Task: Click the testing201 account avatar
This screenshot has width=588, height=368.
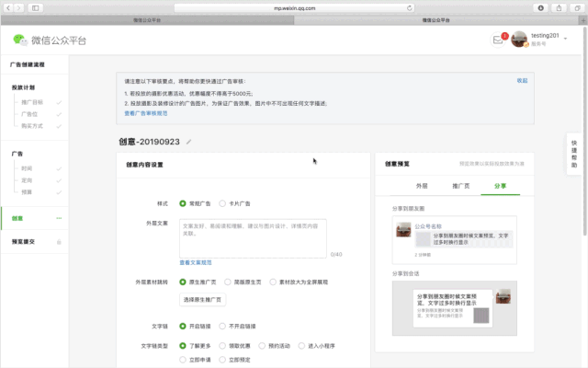Action: pos(519,40)
